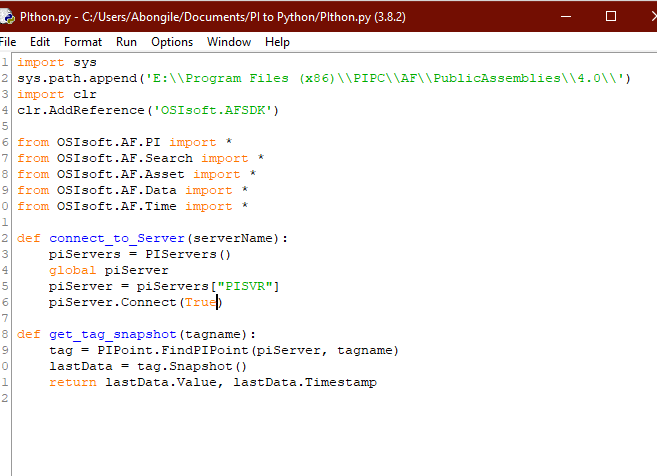The image size is (657, 476).
Task: Open the Window menu
Action: pyautogui.click(x=229, y=42)
